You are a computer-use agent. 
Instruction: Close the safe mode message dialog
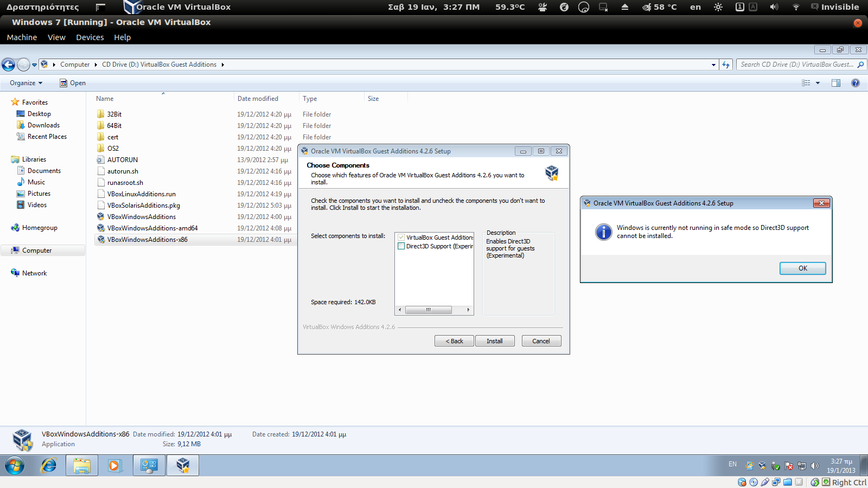821,203
